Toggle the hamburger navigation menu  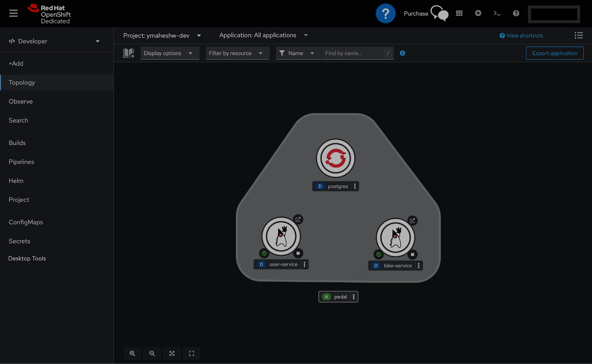[13, 13]
